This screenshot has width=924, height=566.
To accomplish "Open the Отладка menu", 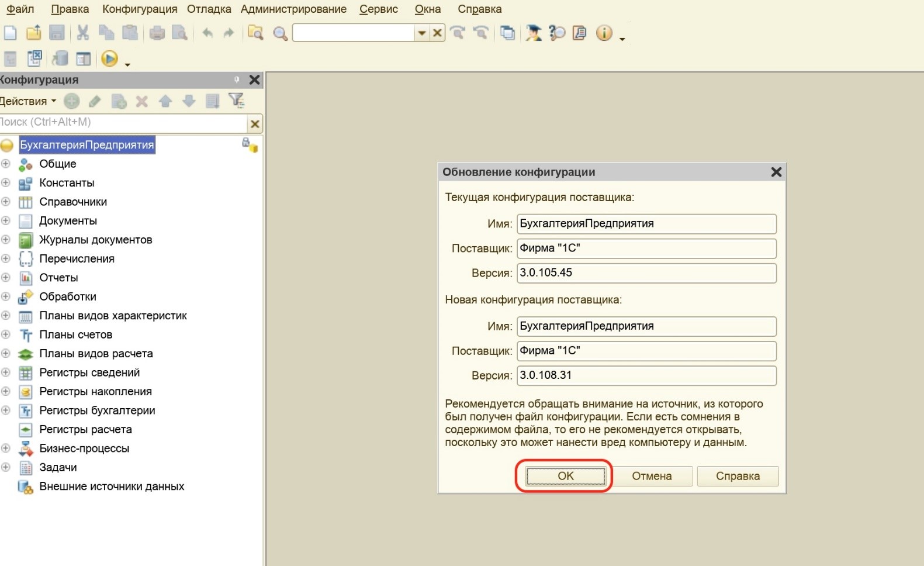I will pyautogui.click(x=209, y=9).
